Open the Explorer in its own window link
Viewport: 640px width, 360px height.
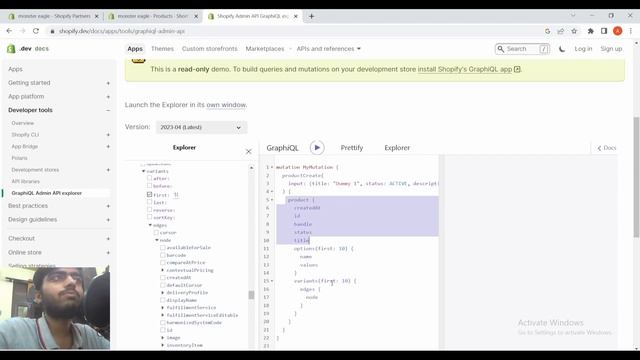(226, 105)
